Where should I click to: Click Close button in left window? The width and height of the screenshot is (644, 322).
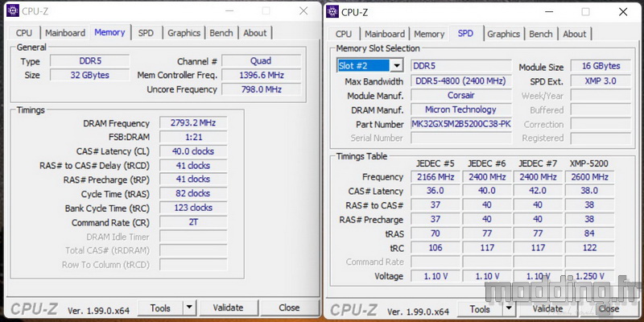tap(289, 308)
